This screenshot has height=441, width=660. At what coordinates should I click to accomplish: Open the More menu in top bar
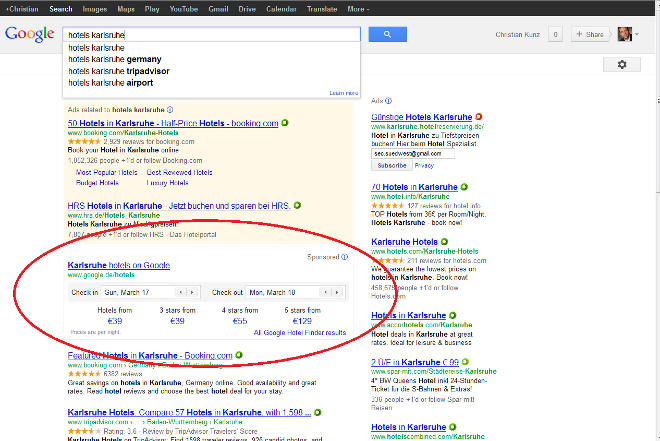click(358, 9)
